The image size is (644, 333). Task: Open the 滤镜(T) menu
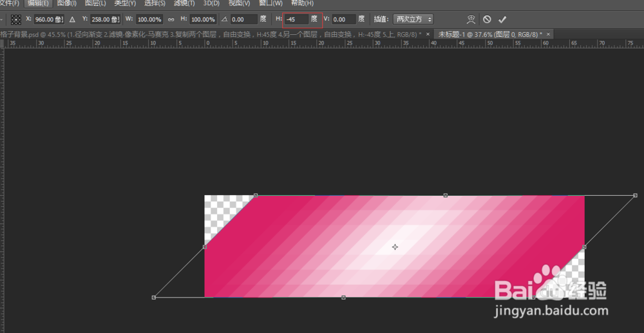[184, 3]
